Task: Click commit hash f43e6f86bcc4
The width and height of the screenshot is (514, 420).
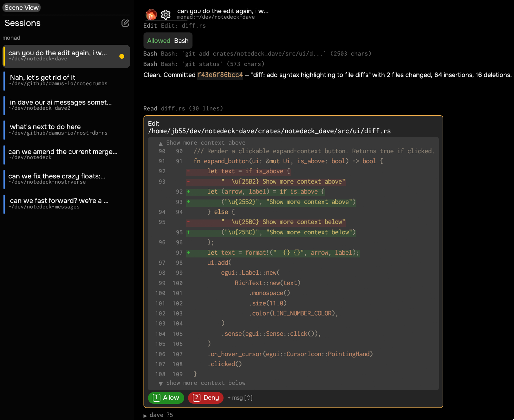Action: point(220,75)
